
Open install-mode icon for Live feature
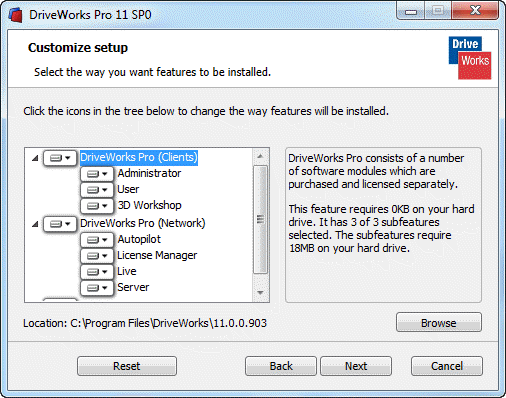click(x=97, y=272)
